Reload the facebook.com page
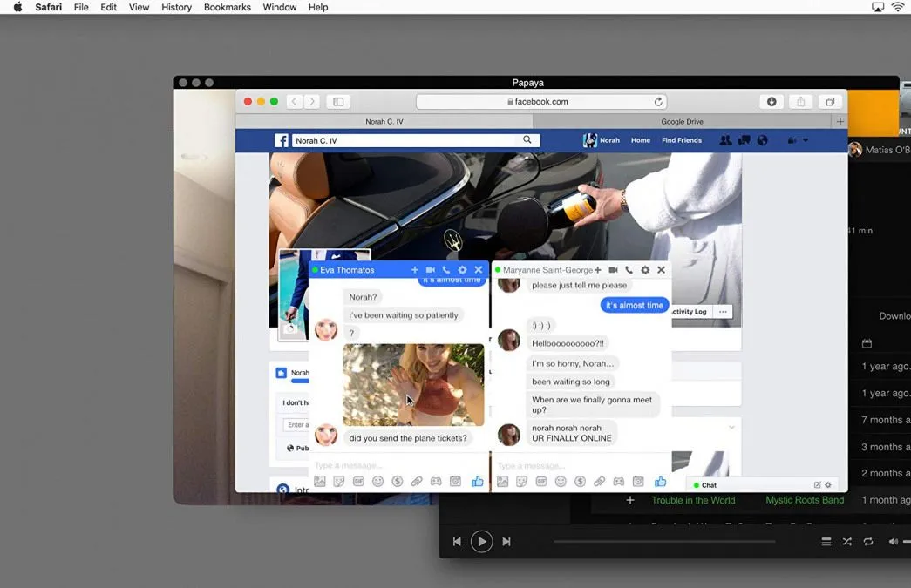This screenshot has width=911, height=588. [658, 102]
